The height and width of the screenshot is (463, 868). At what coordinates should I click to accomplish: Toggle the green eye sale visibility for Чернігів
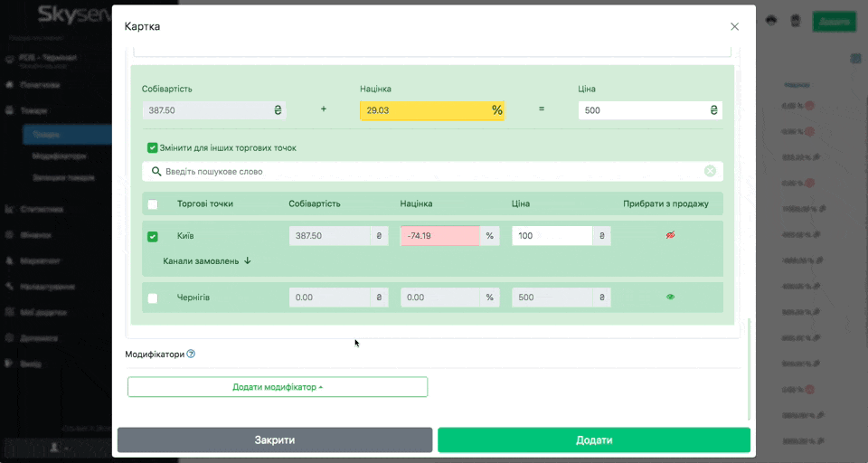[x=670, y=297]
